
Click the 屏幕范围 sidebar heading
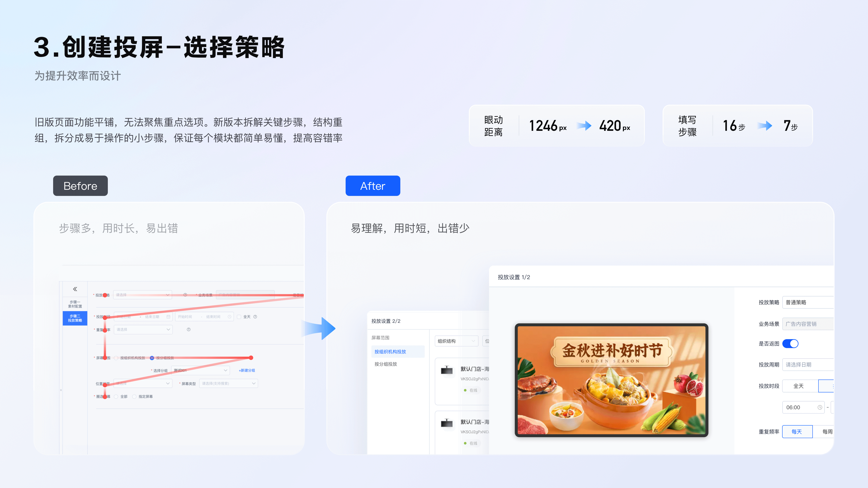(x=380, y=338)
